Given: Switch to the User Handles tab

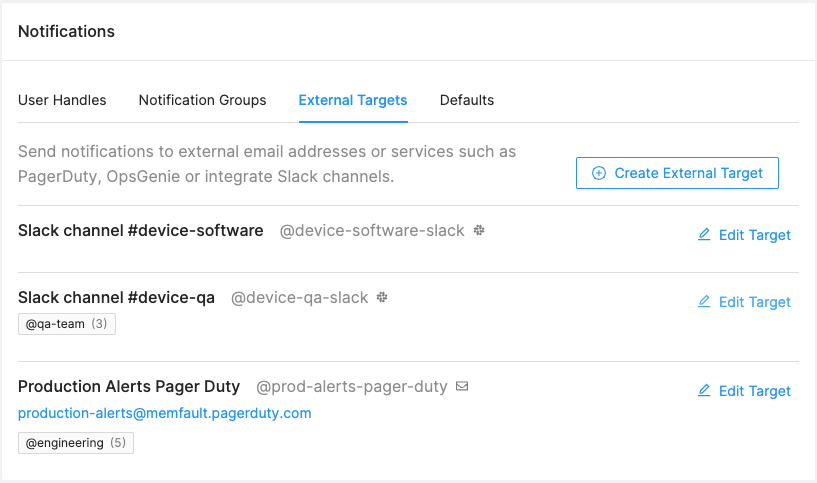Looking at the screenshot, I should pyautogui.click(x=62, y=100).
